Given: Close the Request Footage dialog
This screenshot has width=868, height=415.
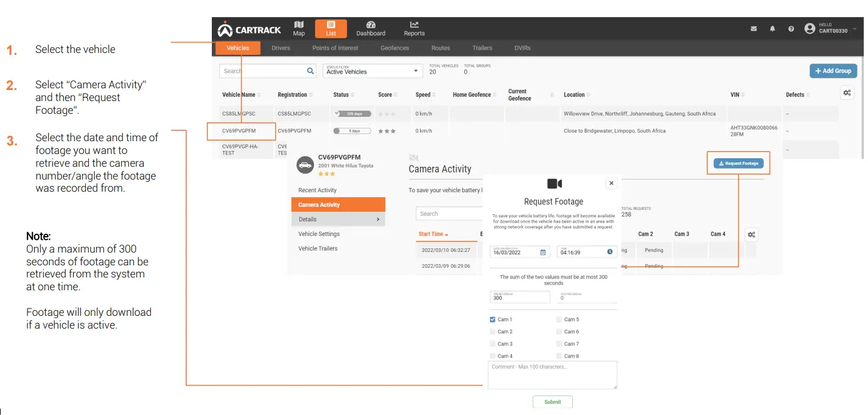Looking at the screenshot, I should click(612, 183).
